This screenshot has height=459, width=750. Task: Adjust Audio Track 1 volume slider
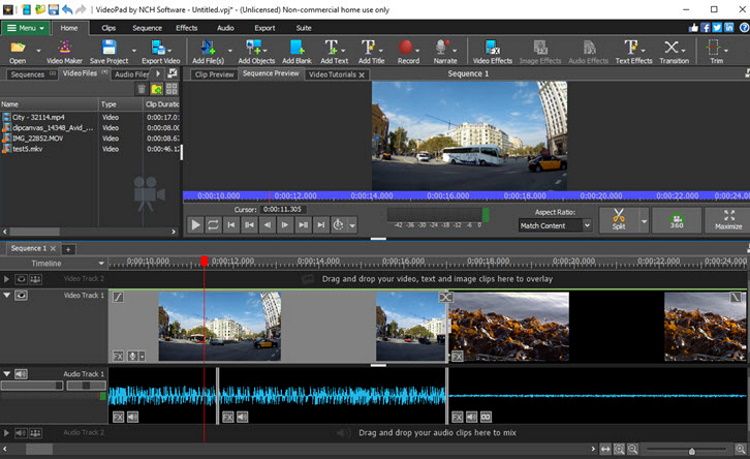tap(32, 385)
